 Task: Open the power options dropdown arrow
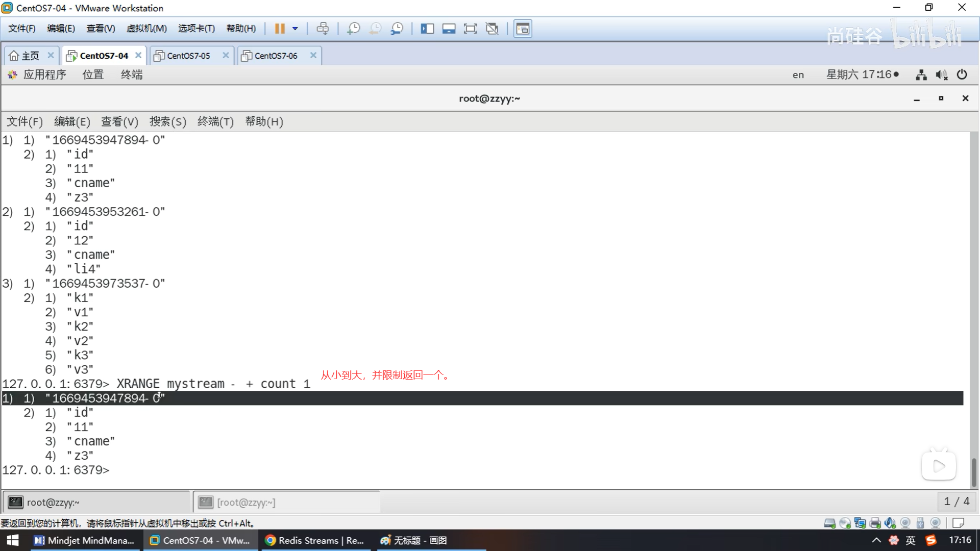pos(295,29)
